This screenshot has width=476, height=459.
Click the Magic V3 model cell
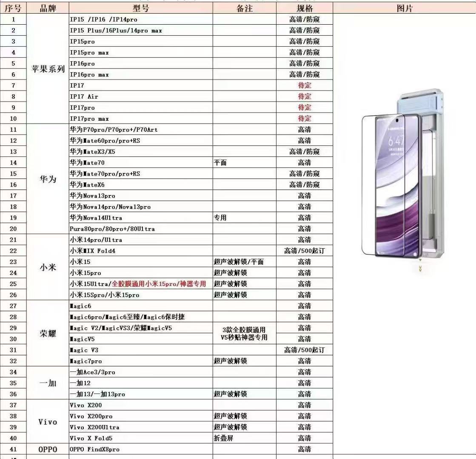click(x=141, y=350)
